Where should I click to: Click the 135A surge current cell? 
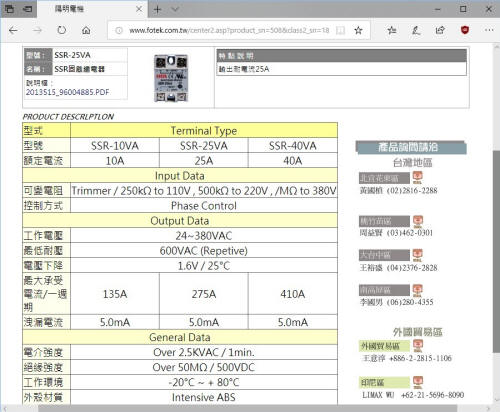(115, 294)
